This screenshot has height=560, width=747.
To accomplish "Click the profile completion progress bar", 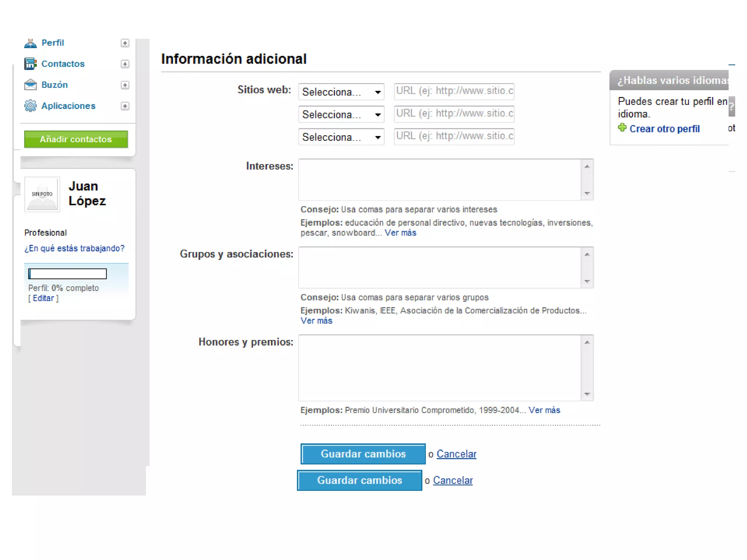I will (67, 274).
